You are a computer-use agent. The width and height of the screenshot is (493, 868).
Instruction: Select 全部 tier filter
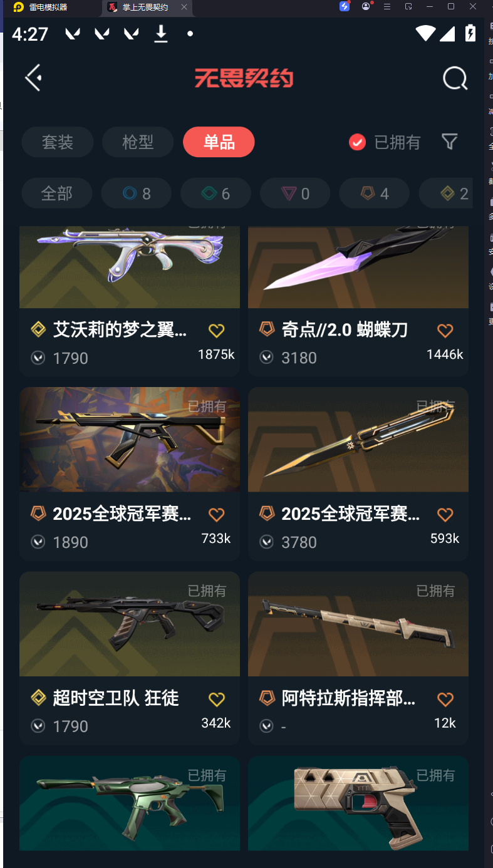[x=57, y=194]
